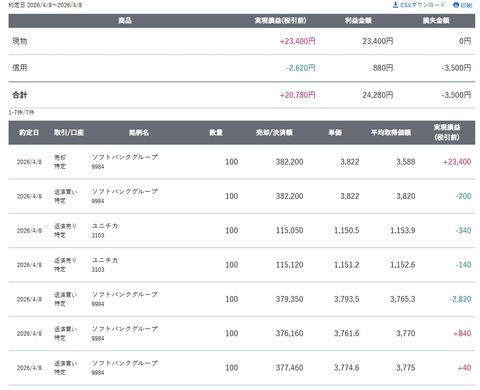Click ソフトバンクグループ in the -2,820 row
This screenshot has height=390, width=480.
pyautogui.click(x=125, y=294)
